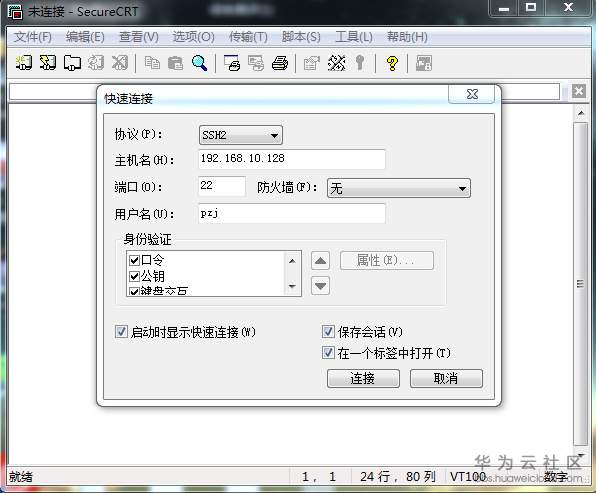Click the Reconnect toolbar icon
This screenshot has height=493, width=596.
point(96,63)
